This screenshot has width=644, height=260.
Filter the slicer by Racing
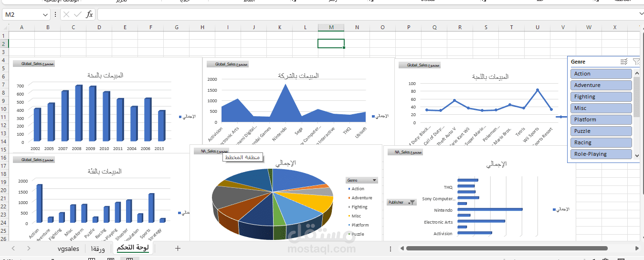pyautogui.click(x=601, y=142)
